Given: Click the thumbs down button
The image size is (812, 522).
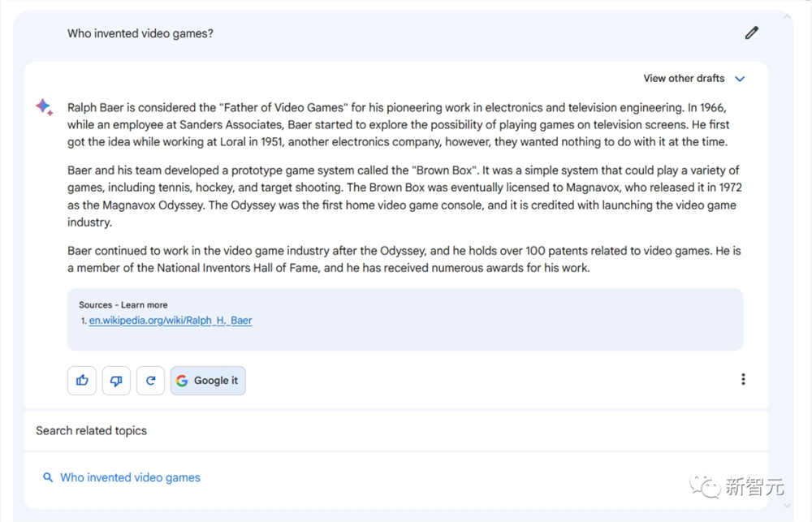Looking at the screenshot, I should (x=116, y=381).
